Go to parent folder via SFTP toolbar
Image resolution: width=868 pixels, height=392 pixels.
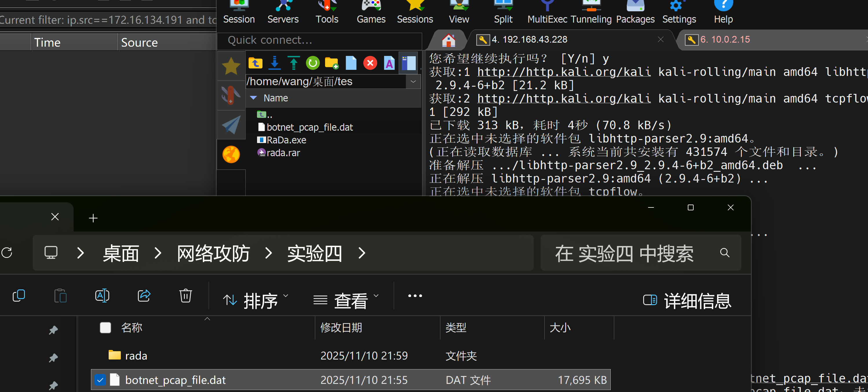256,63
